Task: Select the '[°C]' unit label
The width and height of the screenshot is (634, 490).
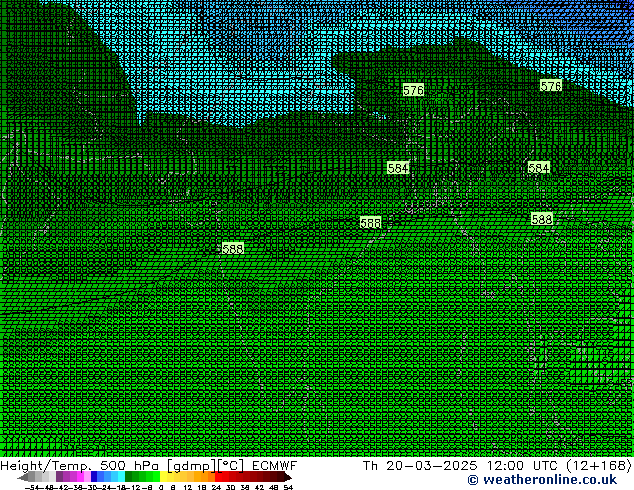Action: [x=230, y=466]
